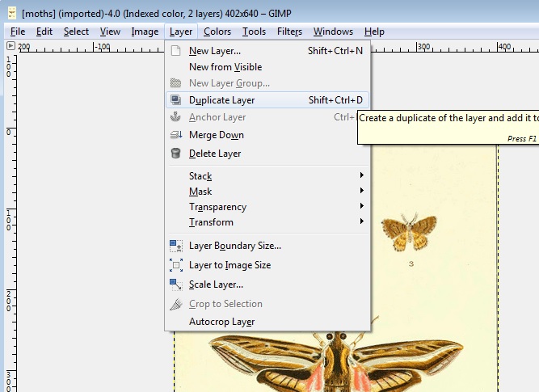539x392 pixels.
Task: Click the Layer to Image Size icon
Action: [x=176, y=265]
